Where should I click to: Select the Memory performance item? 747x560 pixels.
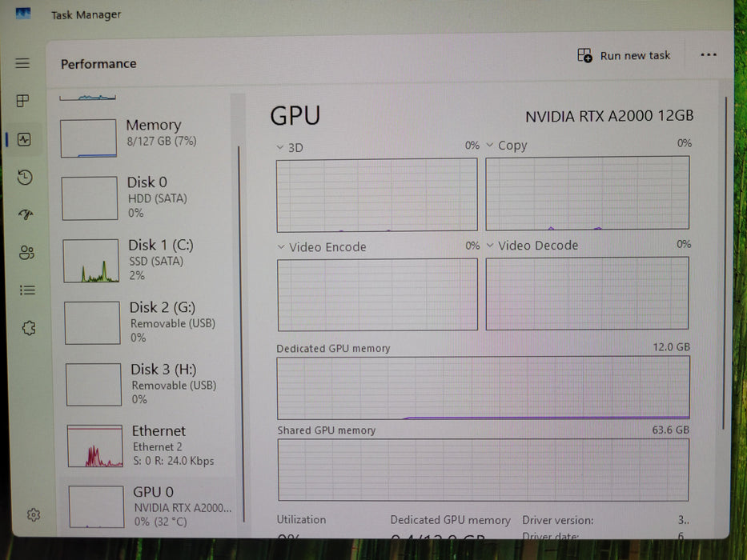tap(145, 138)
